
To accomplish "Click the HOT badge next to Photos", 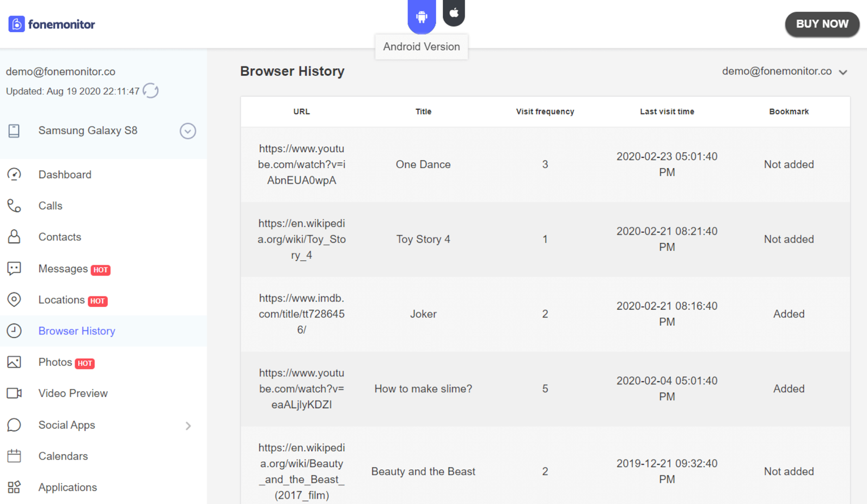I will pos(85,363).
